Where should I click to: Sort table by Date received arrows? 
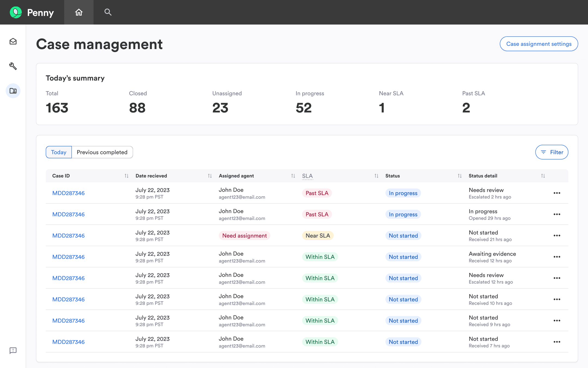tap(210, 176)
